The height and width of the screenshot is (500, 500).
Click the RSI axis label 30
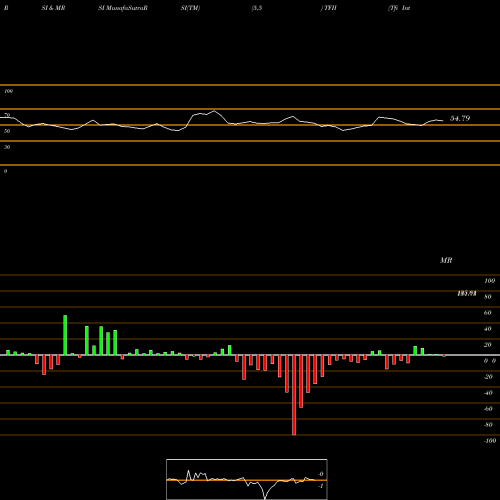pos(7,147)
